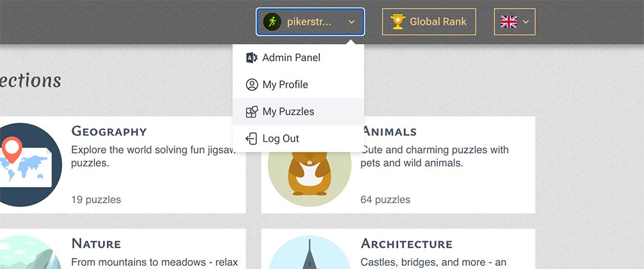Open the Architecture collection title
The height and width of the screenshot is (269, 644).
coord(406,244)
